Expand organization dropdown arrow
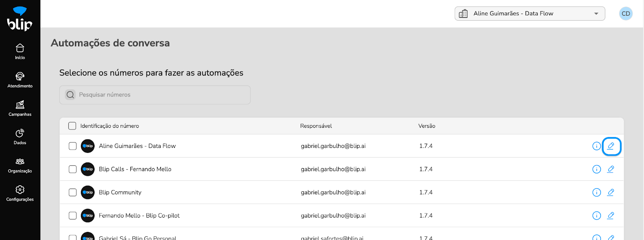Viewport: 644px width, 240px height. (596, 14)
